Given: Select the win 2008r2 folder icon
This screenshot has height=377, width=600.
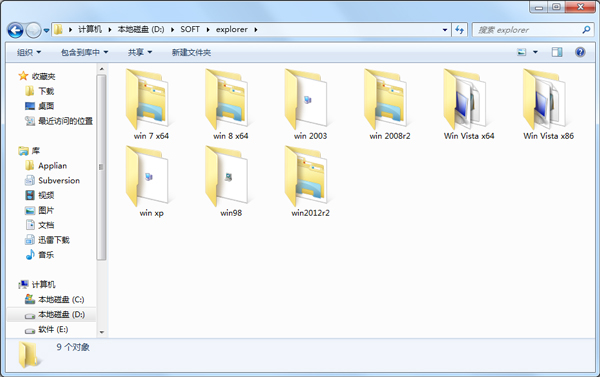Looking at the screenshot, I should 386,99.
